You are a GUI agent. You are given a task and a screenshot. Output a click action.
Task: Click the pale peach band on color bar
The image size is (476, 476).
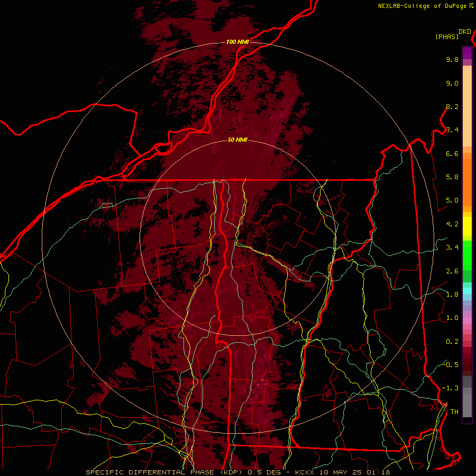pos(467,108)
